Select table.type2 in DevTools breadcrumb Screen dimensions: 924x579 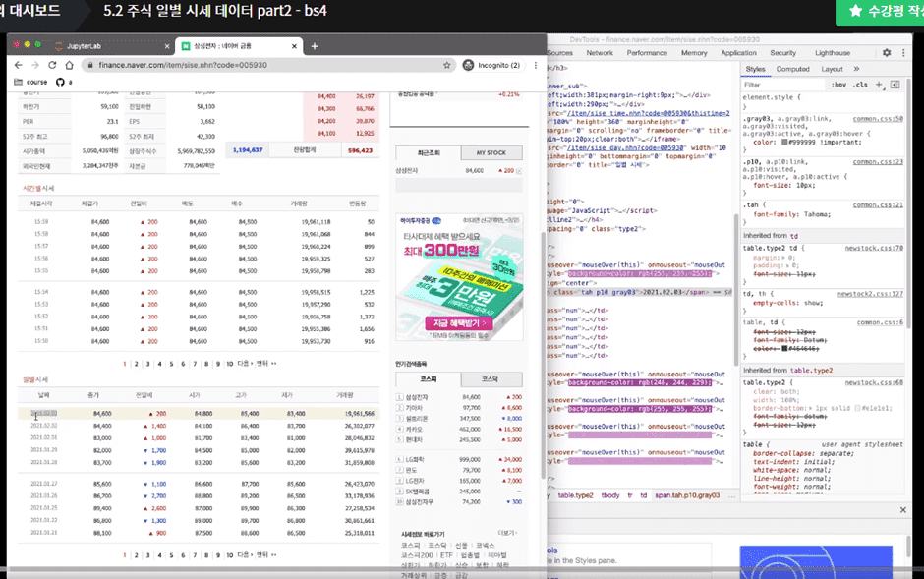[576, 496]
